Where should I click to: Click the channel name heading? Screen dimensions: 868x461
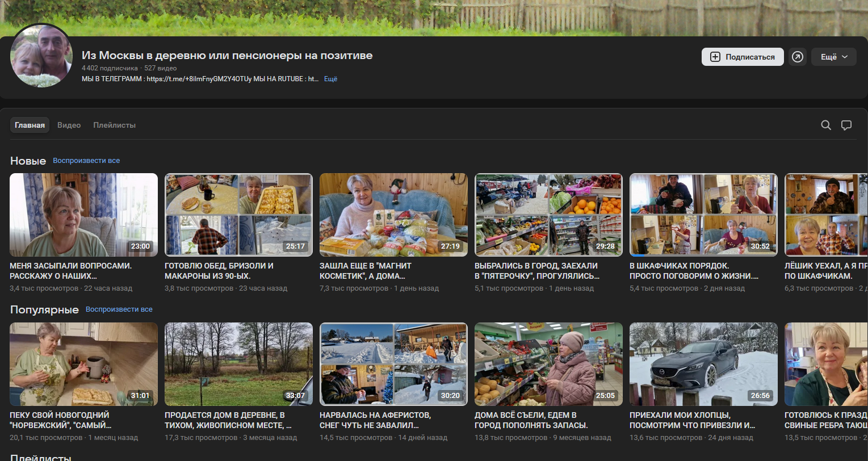pos(227,56)
